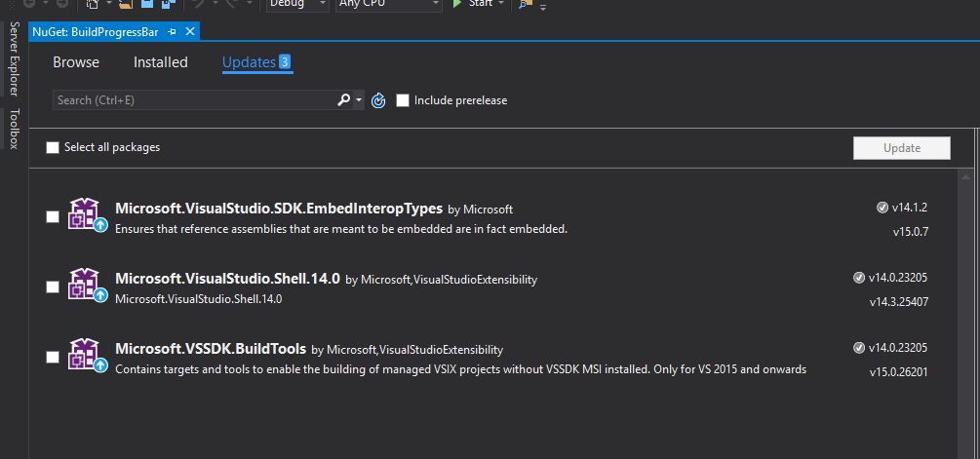Click the Updates count badge showing 3
980x459 pixels.
point(285,61)
